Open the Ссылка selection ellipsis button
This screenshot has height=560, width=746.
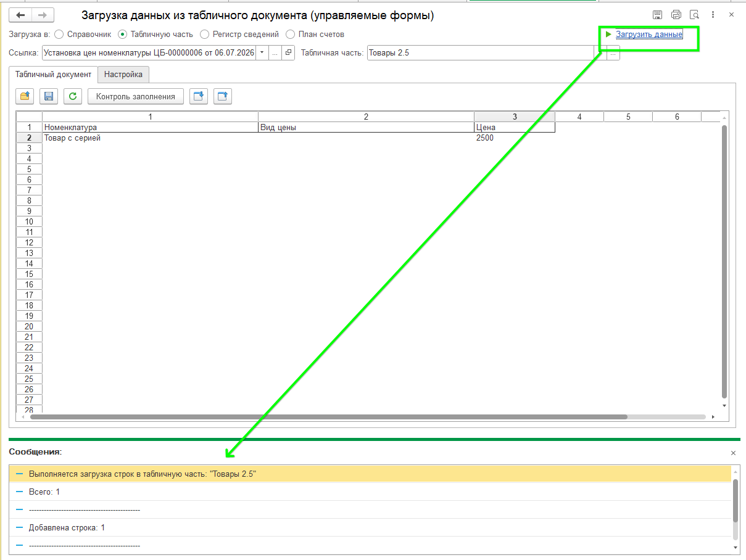[275, 53]
